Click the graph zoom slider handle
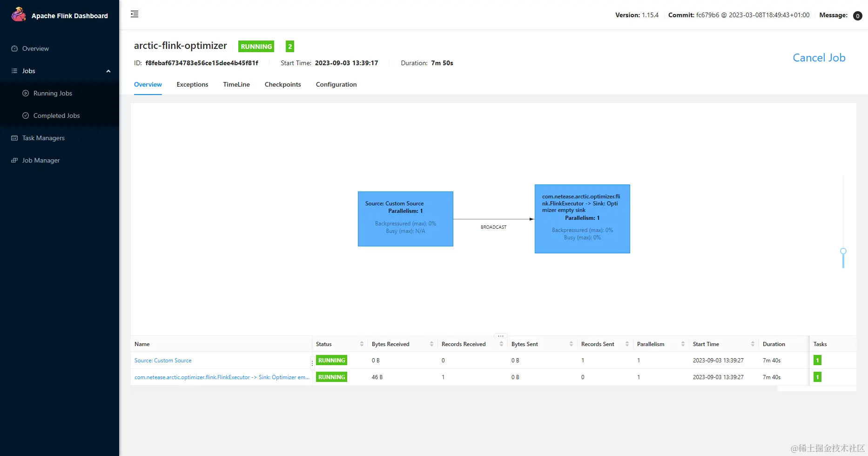The width and height of the screenshot is (868, 456). (843, 251)
